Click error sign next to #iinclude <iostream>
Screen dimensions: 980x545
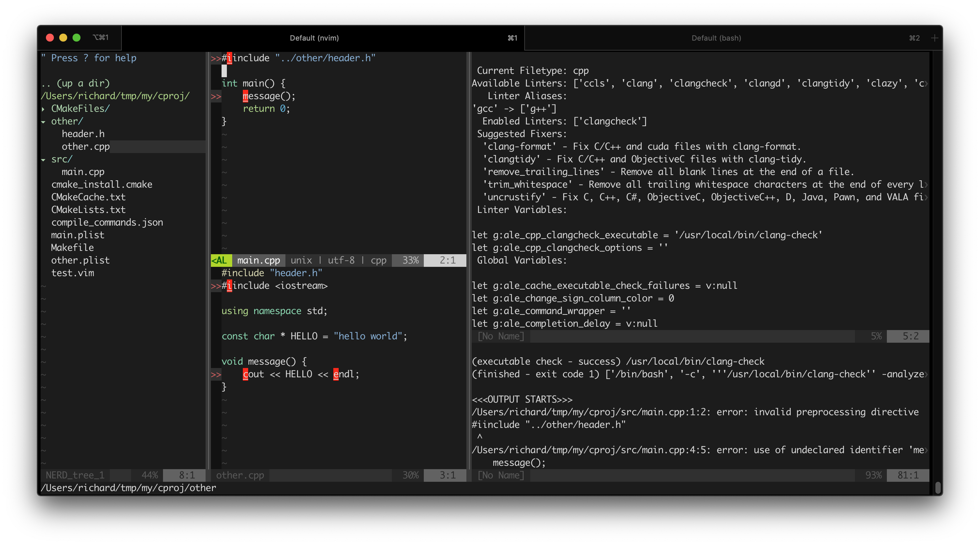(x=216, y=286)
